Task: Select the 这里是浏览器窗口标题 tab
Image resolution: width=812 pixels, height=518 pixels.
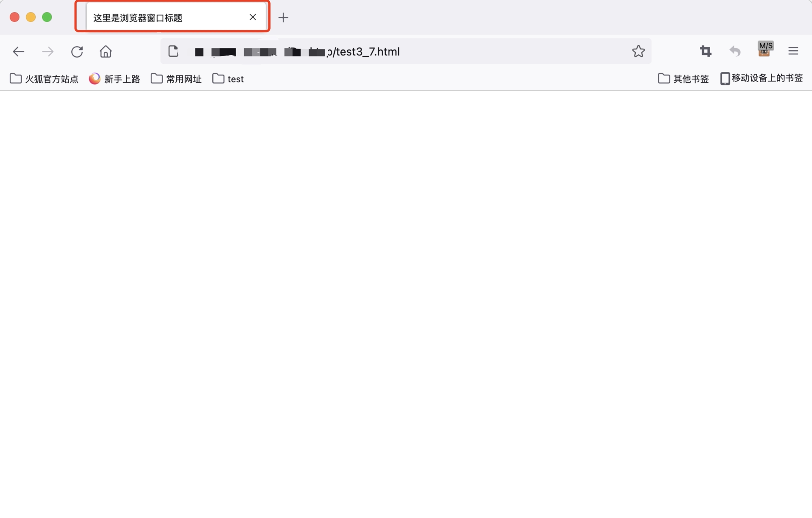Action: tap(162, 17)
